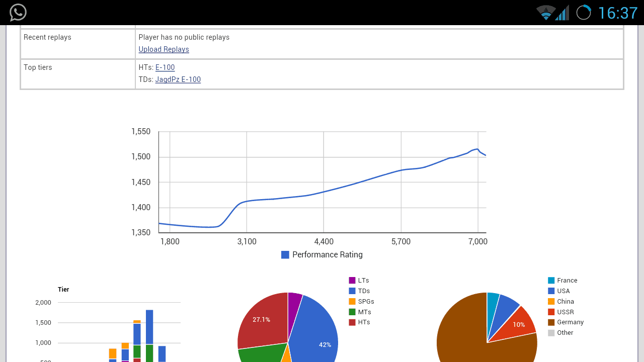Click the 1,550 y-axis label
644x362 pixels.
pos(141,132)
